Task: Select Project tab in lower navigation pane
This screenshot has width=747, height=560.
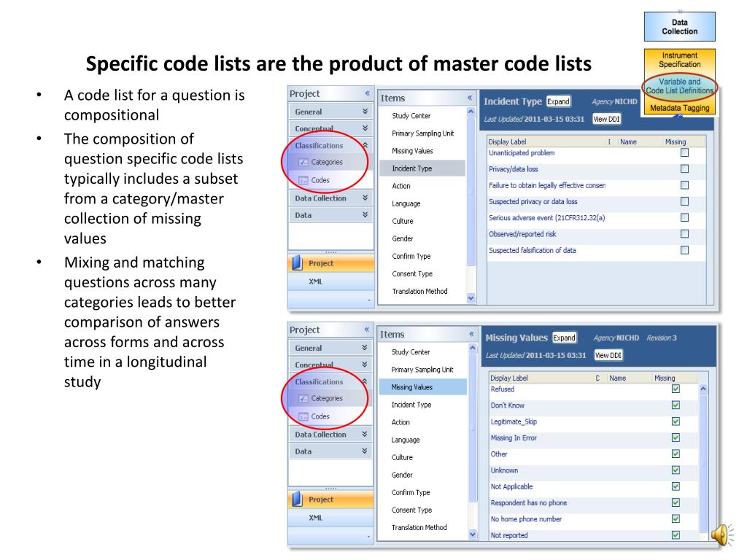Action: (331, 499)
